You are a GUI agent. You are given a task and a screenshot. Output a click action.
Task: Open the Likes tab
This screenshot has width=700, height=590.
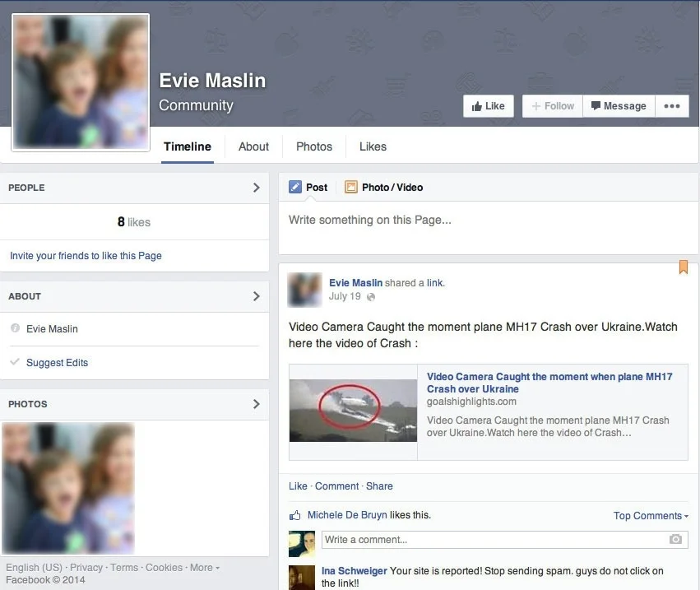(373, 147)
